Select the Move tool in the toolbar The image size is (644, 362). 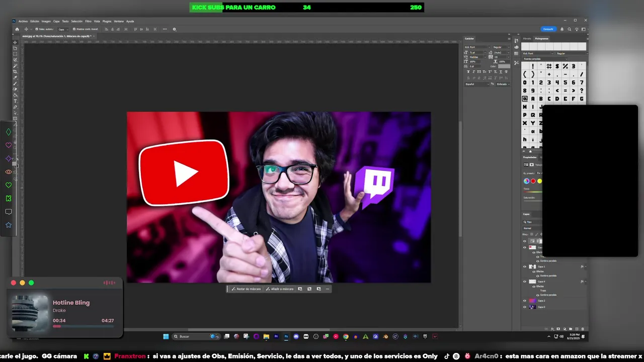[15, 42]
